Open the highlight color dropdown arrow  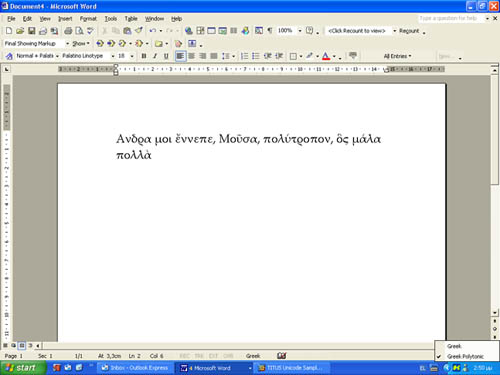[x=317, y=56]
